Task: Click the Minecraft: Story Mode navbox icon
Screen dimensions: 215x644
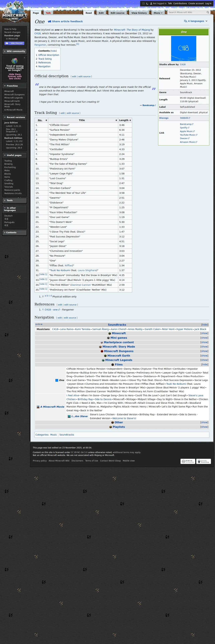Action: [100, 347]
